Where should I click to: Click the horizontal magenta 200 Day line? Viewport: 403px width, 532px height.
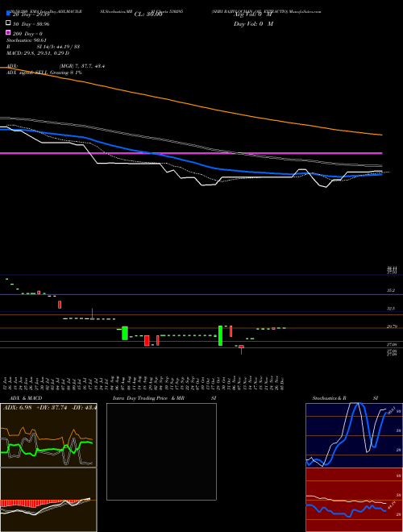pos(191,153)
